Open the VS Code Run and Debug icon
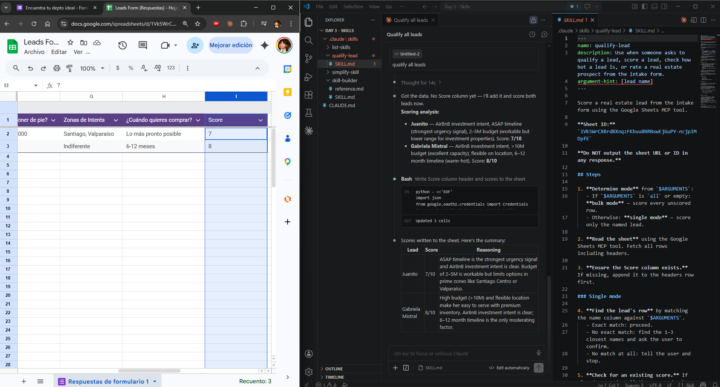The height and width of the screenshot is (387, 720). (309, 77)
